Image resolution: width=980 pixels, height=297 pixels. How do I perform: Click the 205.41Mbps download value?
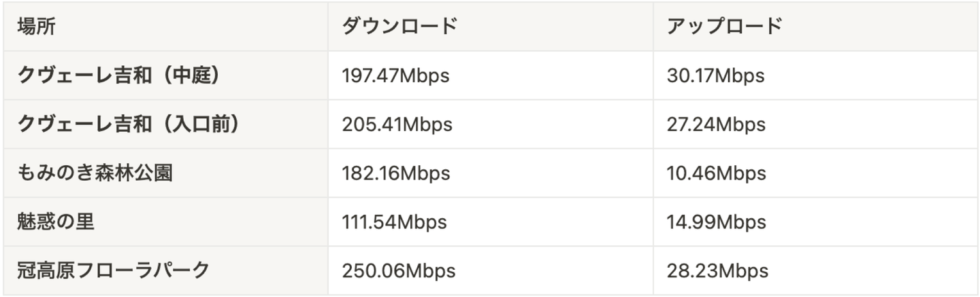pyautogui.click(x=397, y=124)
